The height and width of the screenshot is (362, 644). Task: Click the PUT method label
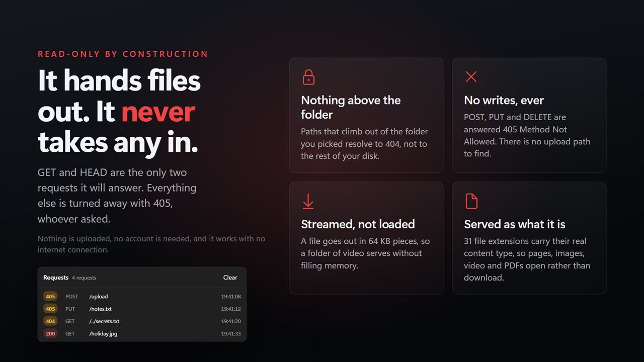pyautogui.click(x=70, y=309)
